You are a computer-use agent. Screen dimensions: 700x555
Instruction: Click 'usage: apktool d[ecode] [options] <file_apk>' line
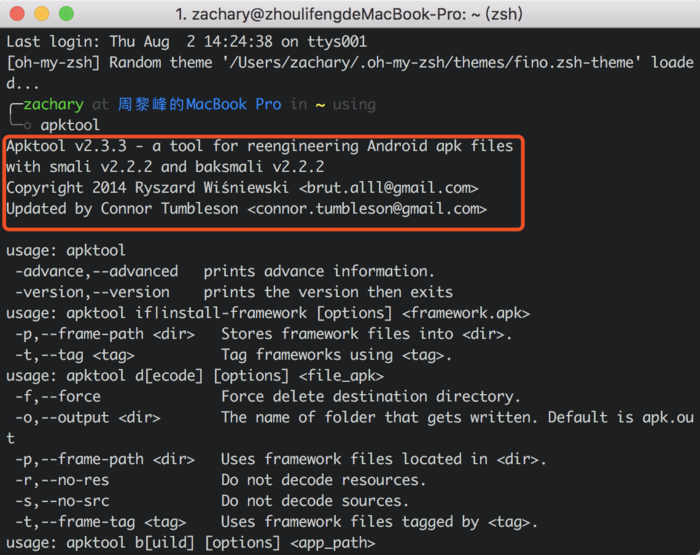(195, 376)
